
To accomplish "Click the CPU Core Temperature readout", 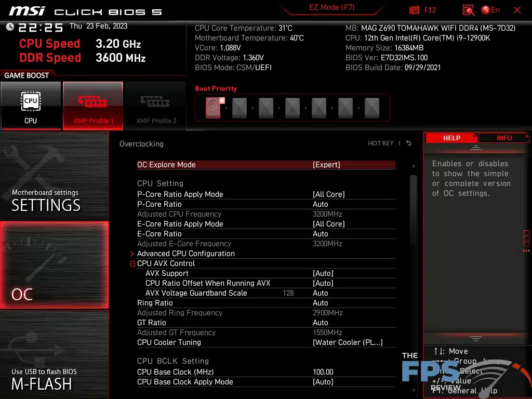I will (244, 28).
